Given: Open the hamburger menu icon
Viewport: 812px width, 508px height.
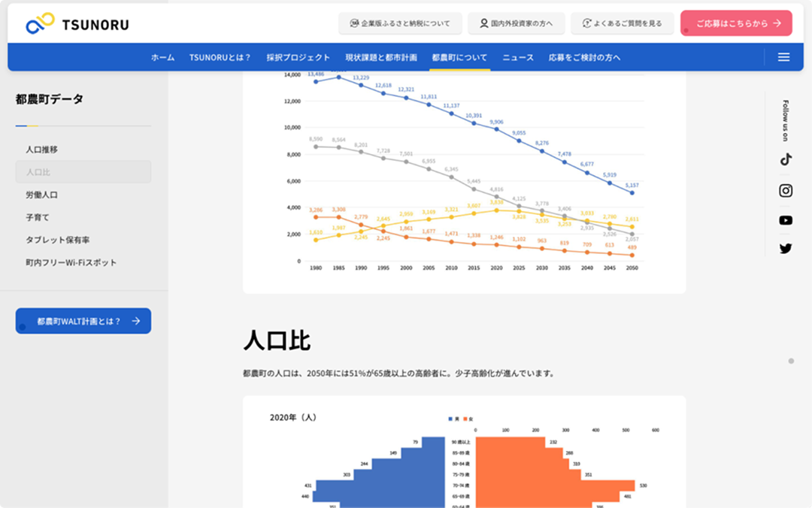Looking at the screenshot, I should (x=783, y=57).
